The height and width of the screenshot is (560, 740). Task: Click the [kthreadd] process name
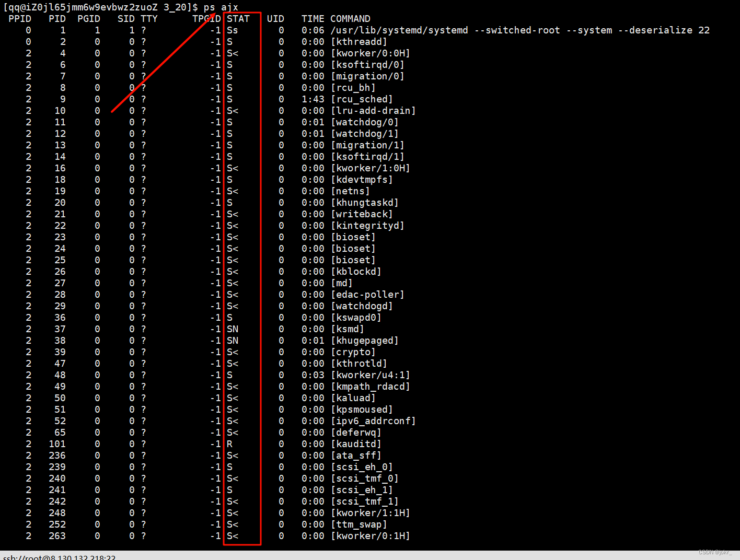[x=359, y=42]
